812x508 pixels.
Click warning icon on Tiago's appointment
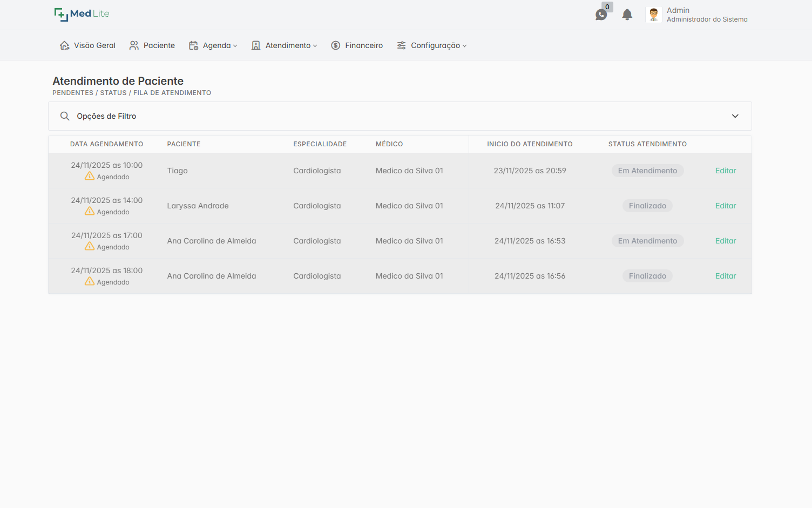[90, 177]
